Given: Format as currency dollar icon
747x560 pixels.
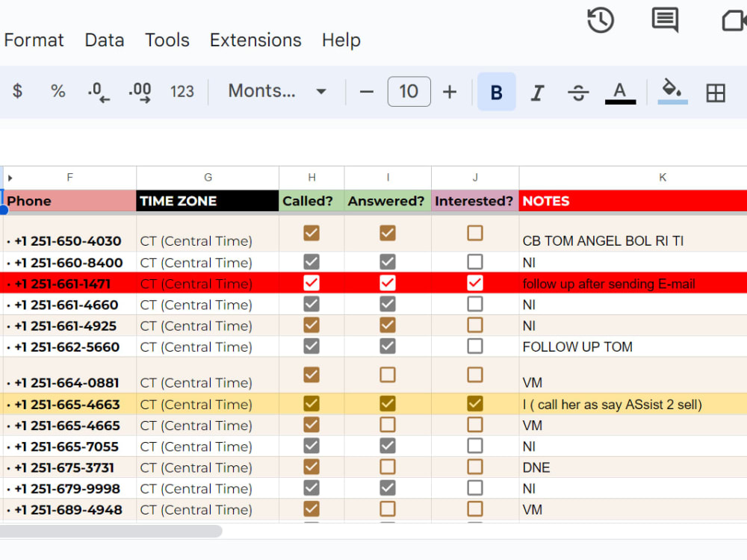Looking at the screenshot, I should [x=18, y=91].
